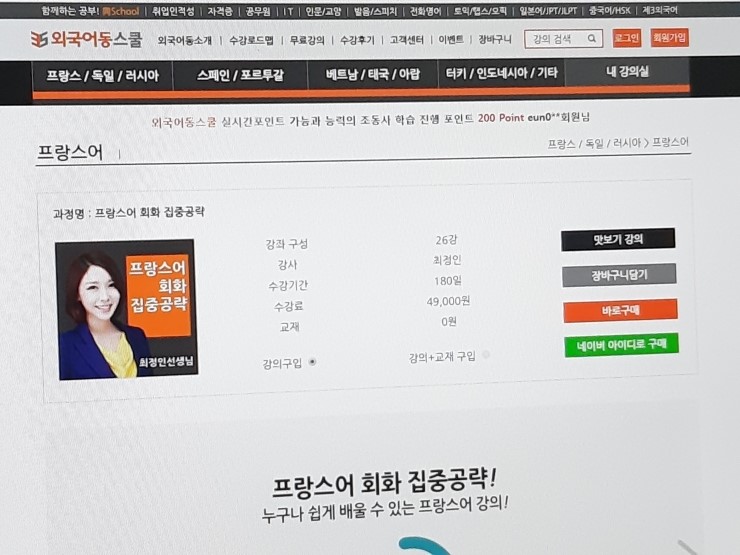This screenshot has height=555, width=740.
Task: Switch to 베트남 / 태국 / 아랍 tab
Action: (373, 74)
